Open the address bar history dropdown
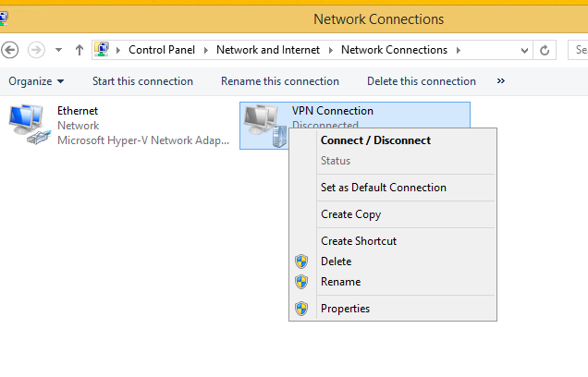The width and height of the screenshot is (588, 377). 524,50
